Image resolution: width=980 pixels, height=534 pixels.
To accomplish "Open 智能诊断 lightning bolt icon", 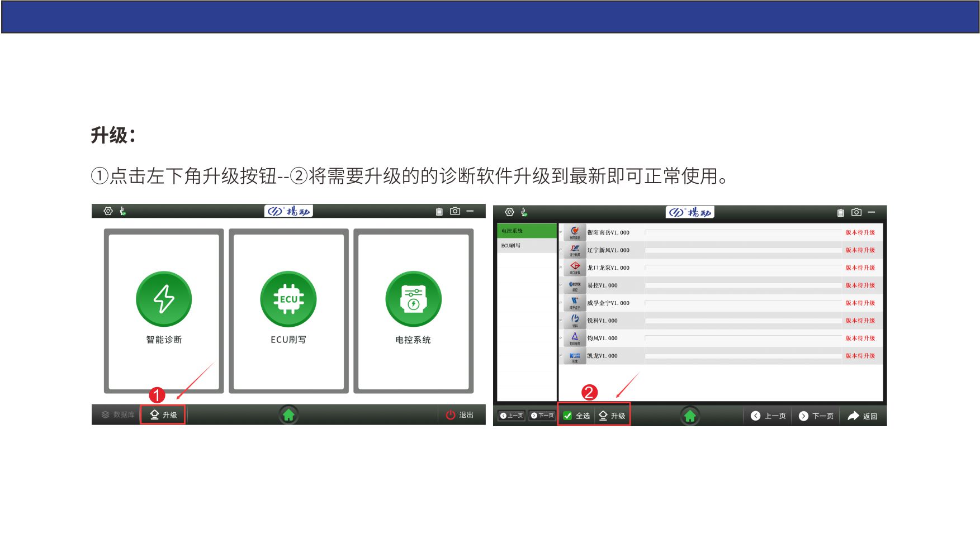I will (x=164, y=299).
